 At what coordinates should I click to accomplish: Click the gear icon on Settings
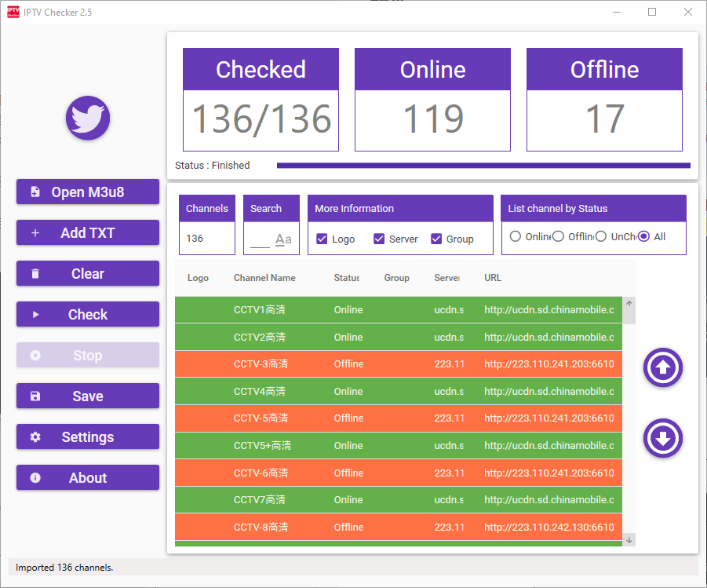click(x=35, y=436)
